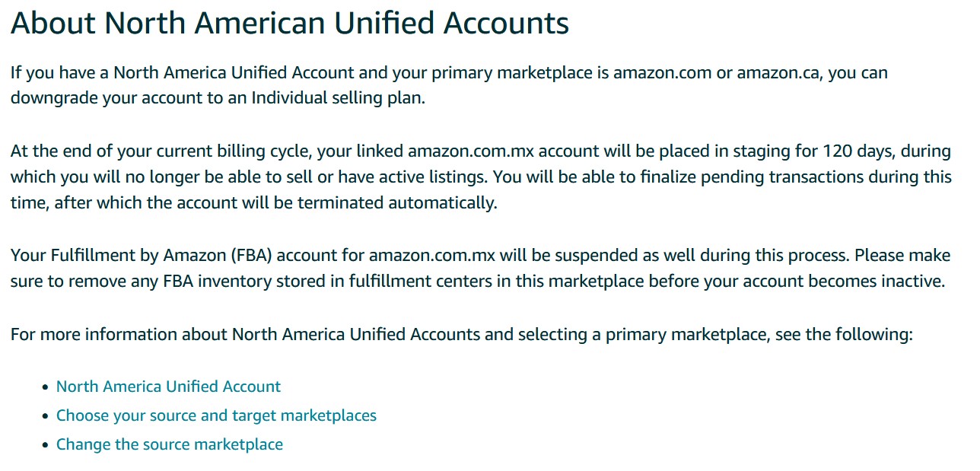
Task: Click bullet beside North America Unified Account
Action: 45,387
